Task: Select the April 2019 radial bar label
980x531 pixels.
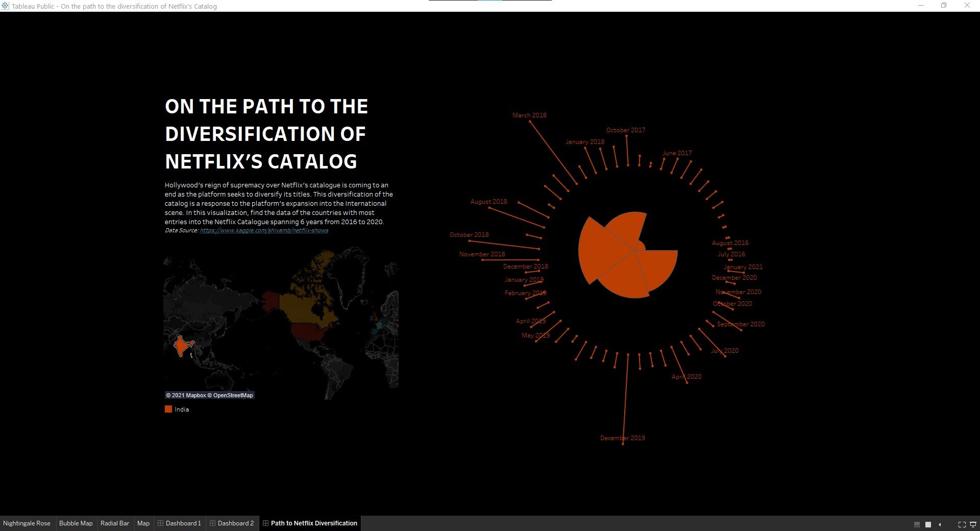Action: click(531, 321)
